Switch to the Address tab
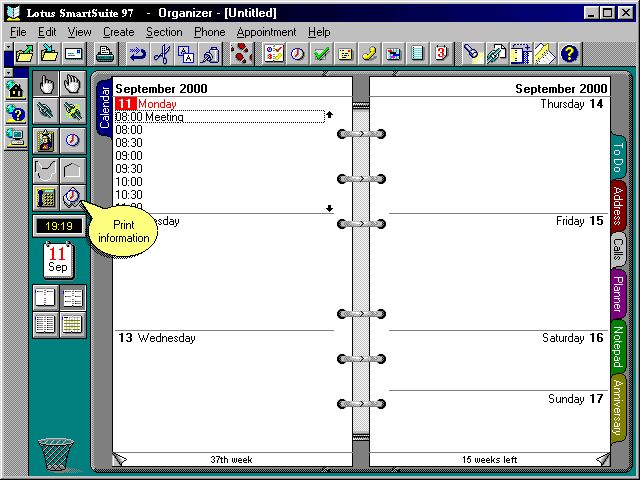 pyautogui.click(x=618, y=206)
